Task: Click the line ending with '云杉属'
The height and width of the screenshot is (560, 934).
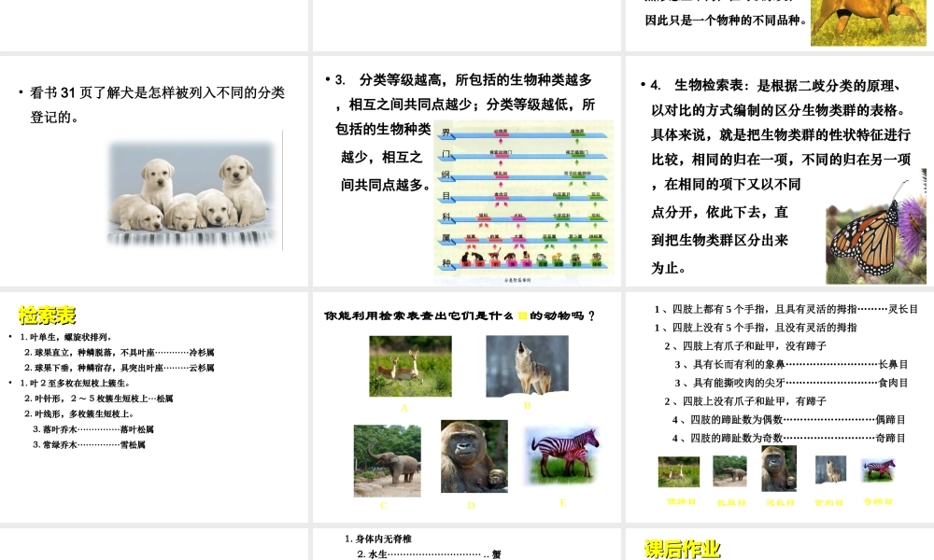Action: (120, 368)
